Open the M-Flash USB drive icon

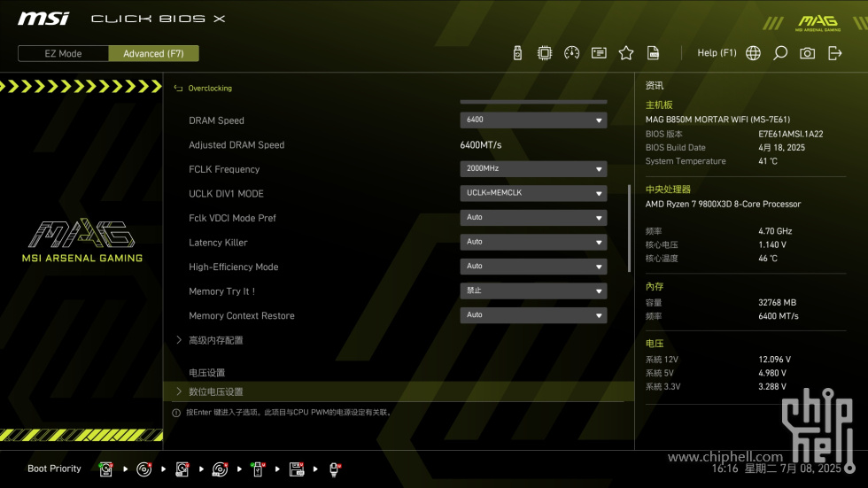coord(517,53)
